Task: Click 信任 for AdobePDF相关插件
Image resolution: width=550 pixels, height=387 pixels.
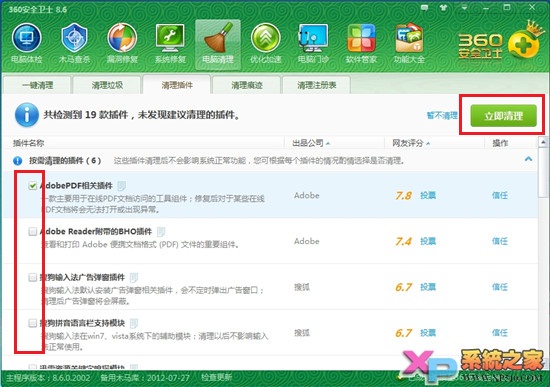Action: point(499,195)
